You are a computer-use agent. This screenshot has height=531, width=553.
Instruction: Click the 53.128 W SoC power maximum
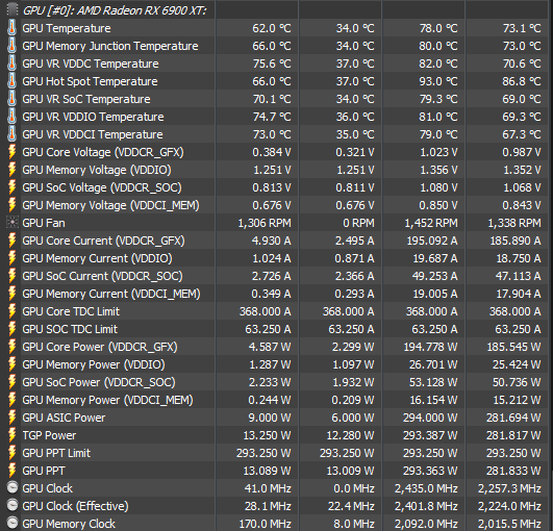click(x=433, y=383)
